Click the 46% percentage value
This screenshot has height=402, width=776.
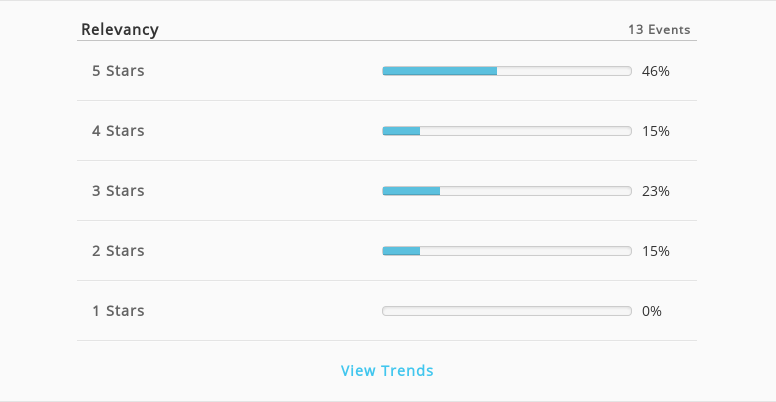point(656,71)
